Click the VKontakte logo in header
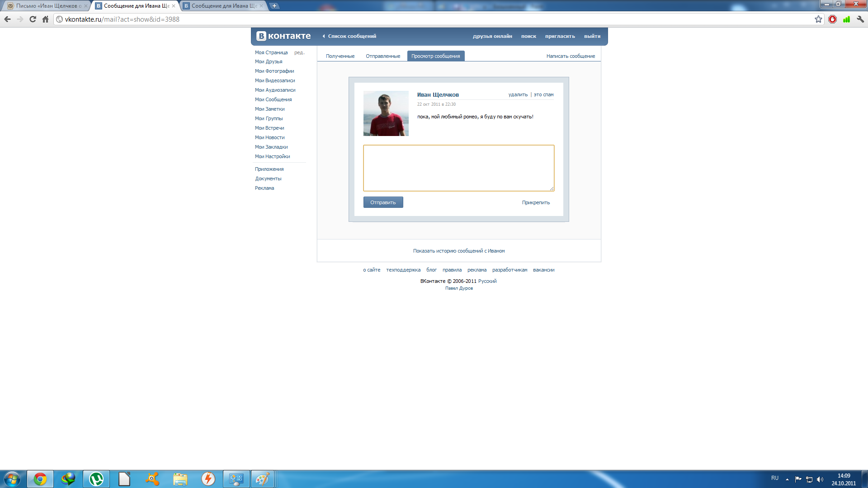This screenshot has height=488, width=868. click(x=283, y=36)
